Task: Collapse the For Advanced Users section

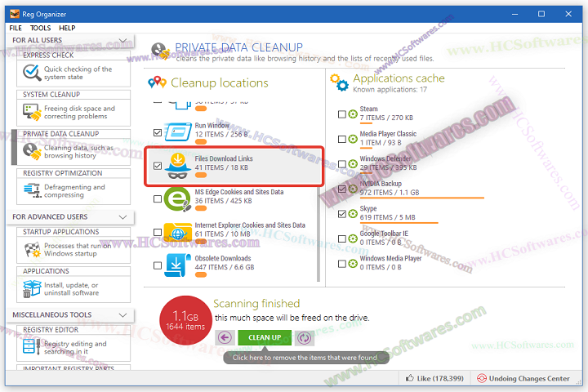Action: (x=122, y=217)
